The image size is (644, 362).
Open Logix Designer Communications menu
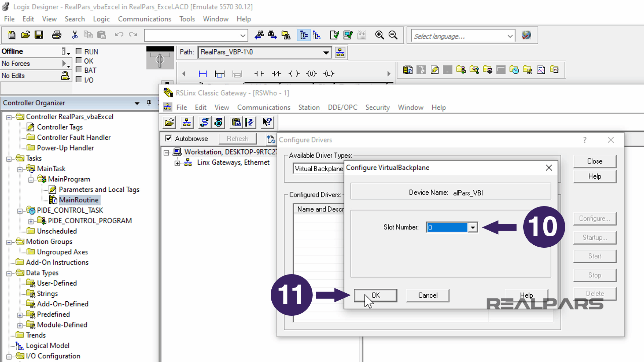[145, 19]
